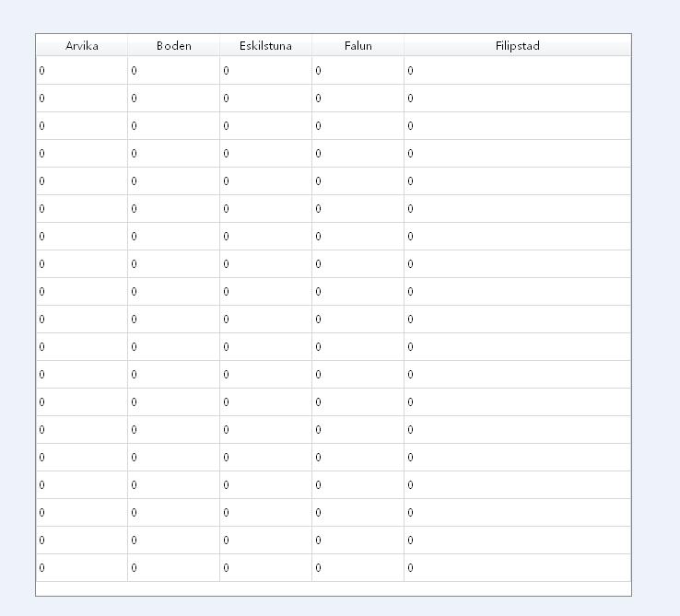Select the Filipstad column header
This screenshot has height=616, width=680.
(x=518, y=45)
